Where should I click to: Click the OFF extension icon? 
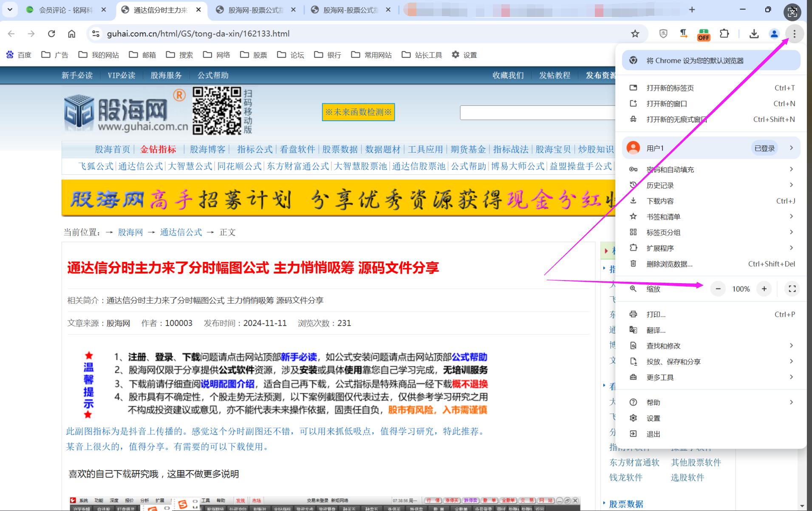(x=704, y=34)
